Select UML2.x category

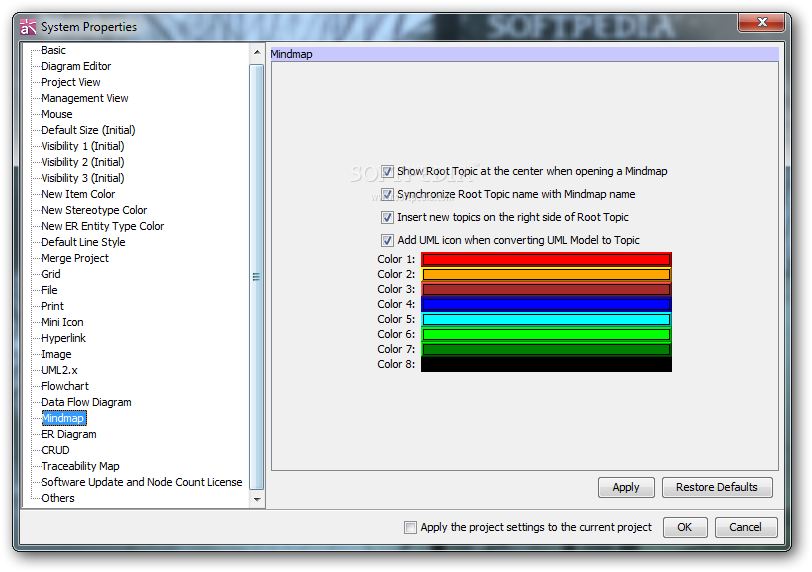[60, 371]
